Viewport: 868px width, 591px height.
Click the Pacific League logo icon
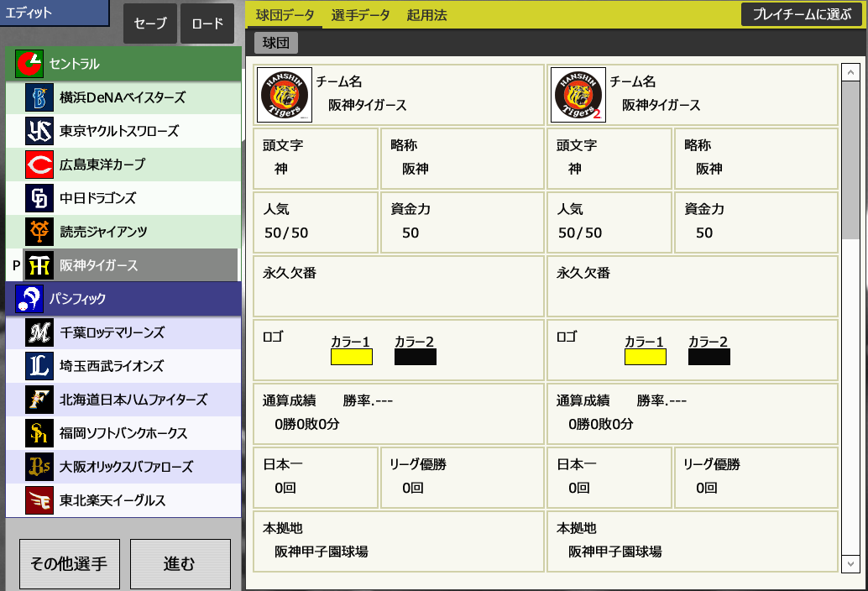tap(29, 299)
